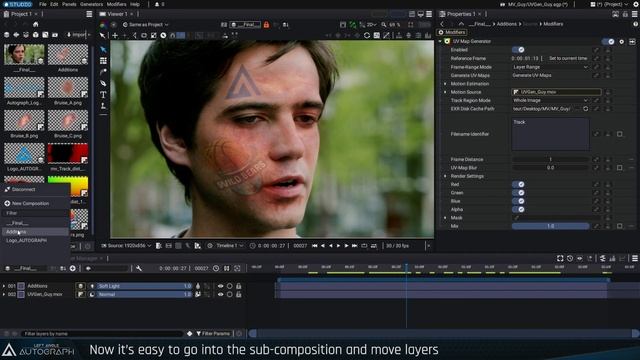Adjust the Mix slider in Properties
640x360 pixels.
(550, 226)
